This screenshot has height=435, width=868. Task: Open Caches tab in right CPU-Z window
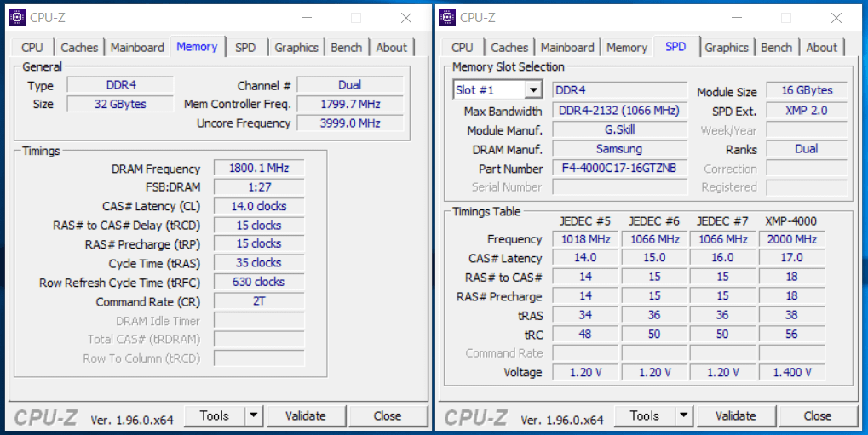(509, 48)
